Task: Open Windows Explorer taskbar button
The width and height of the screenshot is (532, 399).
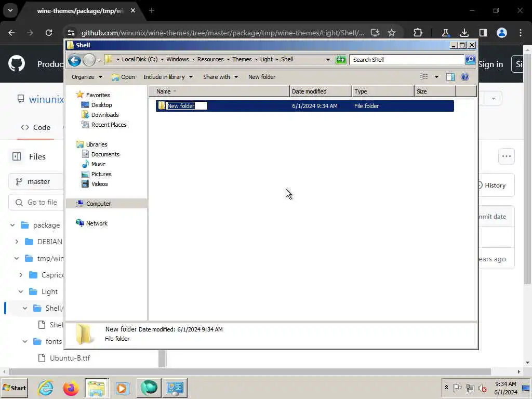Action: pos(96,388)
